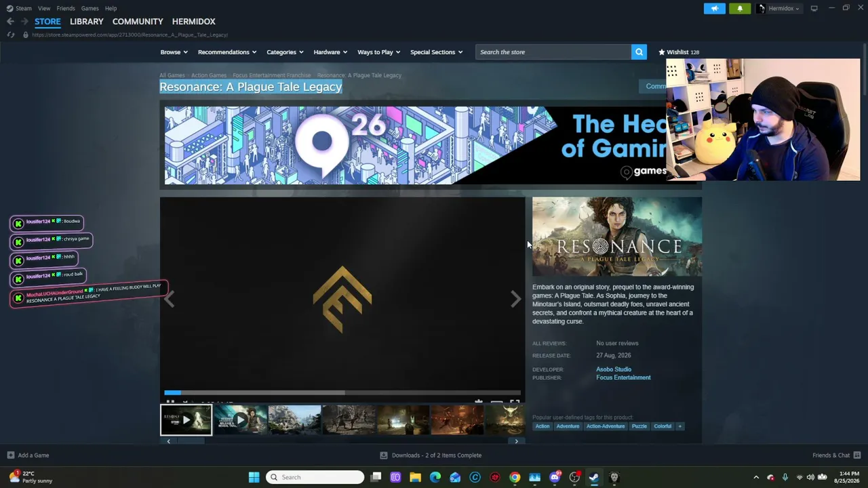Viewport: 868px width, 488px height.
Task: Open Focus Entertainment publisher link
Action: point(623,378)
